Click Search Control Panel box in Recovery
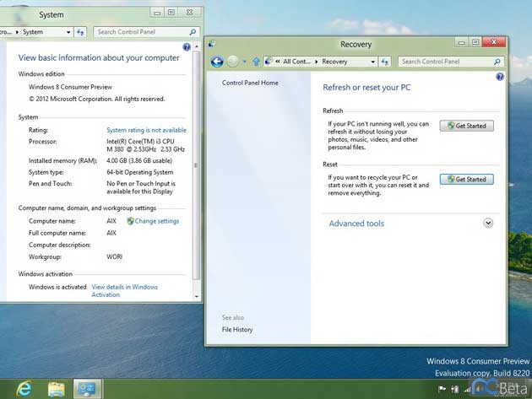 [x=446, y=62]
